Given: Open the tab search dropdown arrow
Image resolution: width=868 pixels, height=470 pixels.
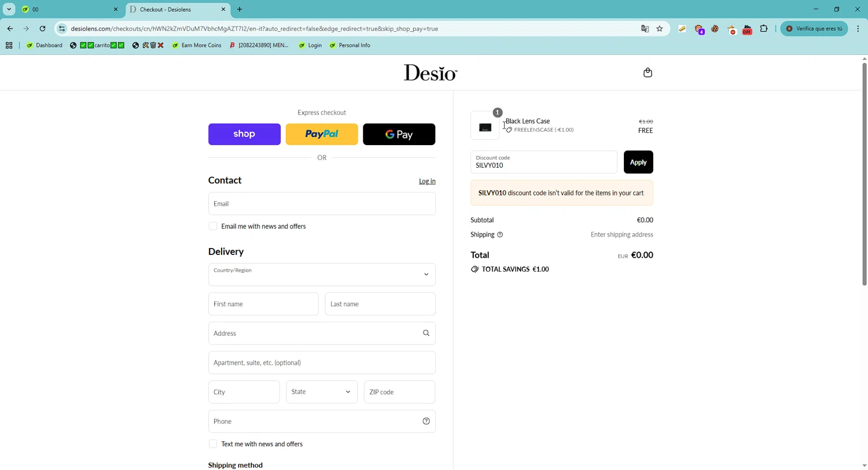Looking at the screenshot, I should [x=9, y=9].
